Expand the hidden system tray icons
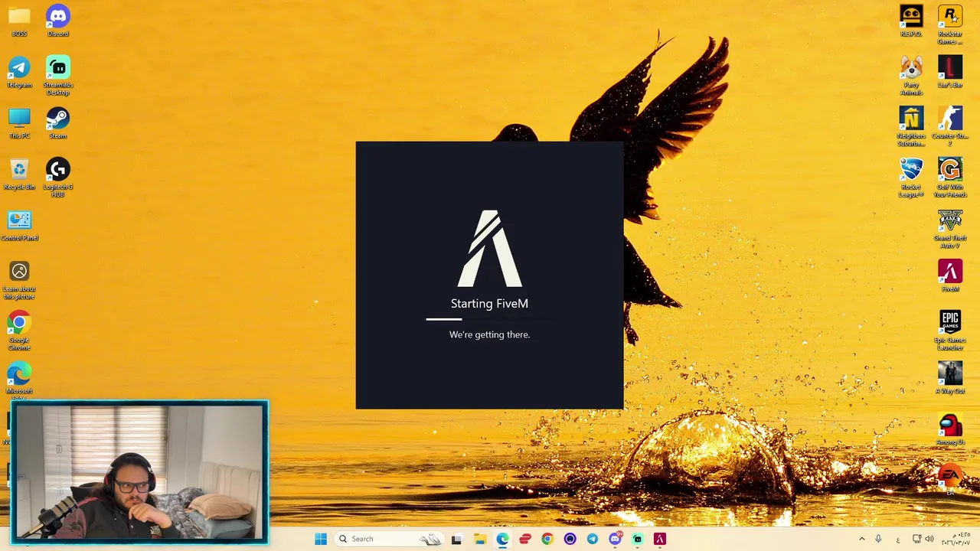Image resolution: width=980 pixels, height=551 pixels. 861,539
